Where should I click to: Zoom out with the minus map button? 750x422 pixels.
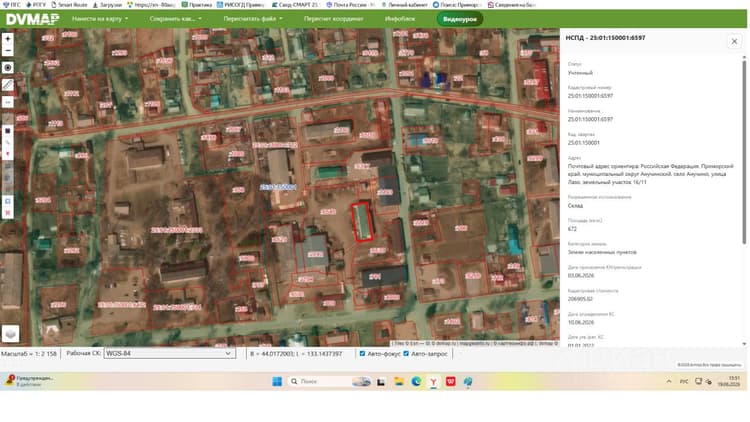click(8, 51)
